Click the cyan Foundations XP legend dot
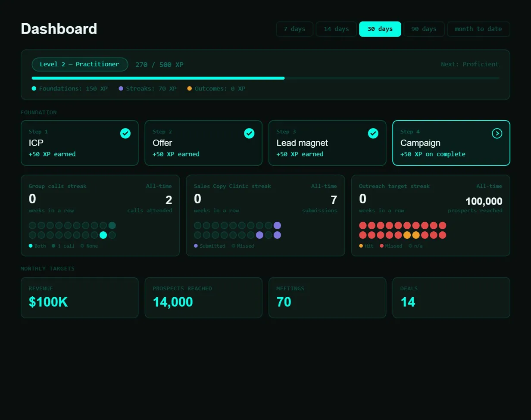The width and height of the screenshot is (531, 420). point(34,89)
